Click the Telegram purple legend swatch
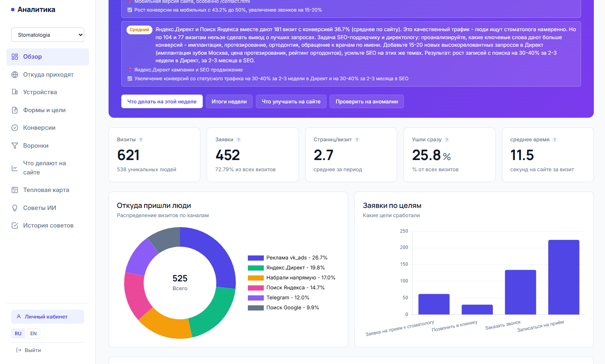 [x=256, y=298]
